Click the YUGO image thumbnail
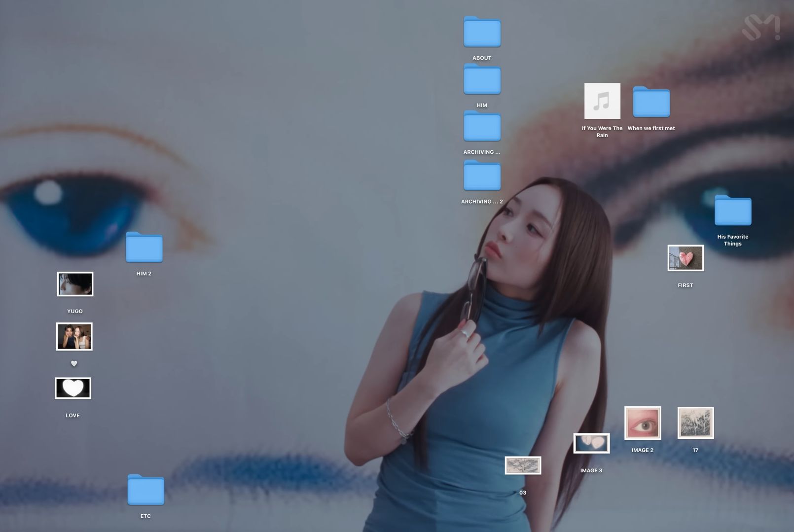 click(75, 284)
